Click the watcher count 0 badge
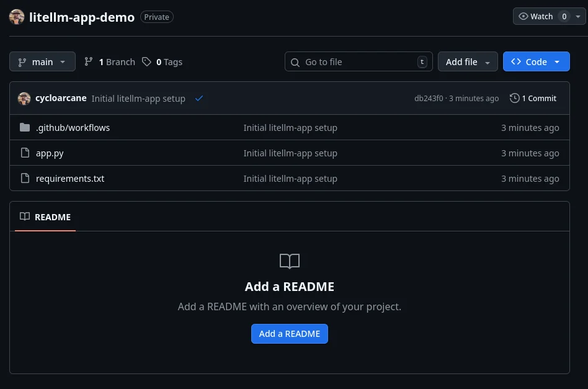 click(564, 17)
